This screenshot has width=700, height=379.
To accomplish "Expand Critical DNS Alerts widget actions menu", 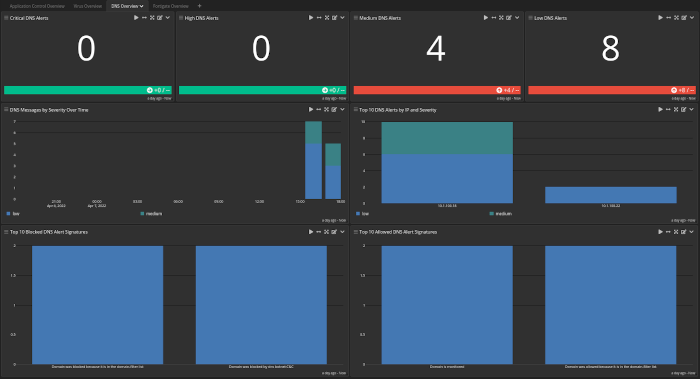I will pos(167,18).
